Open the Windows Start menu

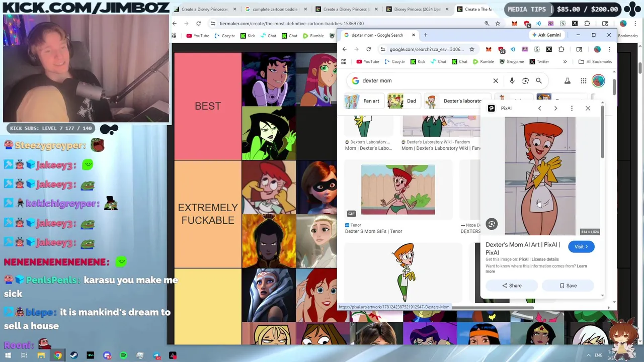8,355
